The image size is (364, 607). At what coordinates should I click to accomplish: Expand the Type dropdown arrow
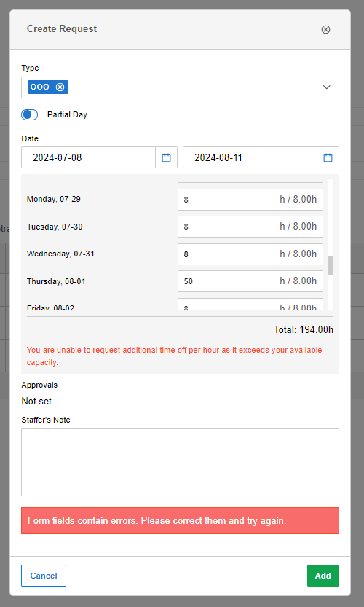pyautogui.click(x=326, y=87)
